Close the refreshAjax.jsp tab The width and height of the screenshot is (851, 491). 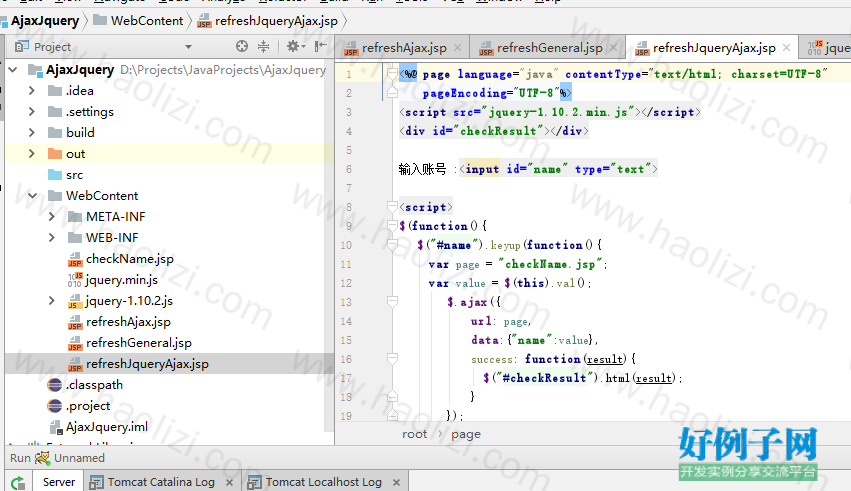click(x=458, y=48)
